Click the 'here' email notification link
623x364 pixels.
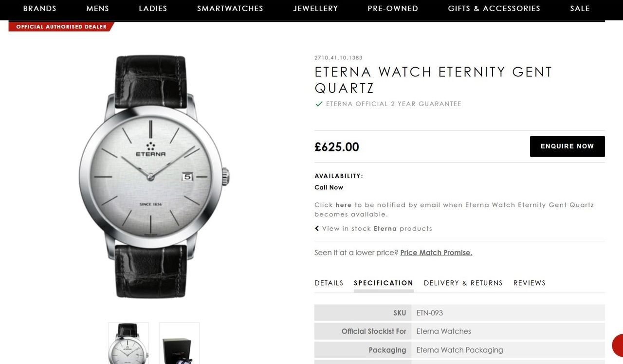pos(344,205)
